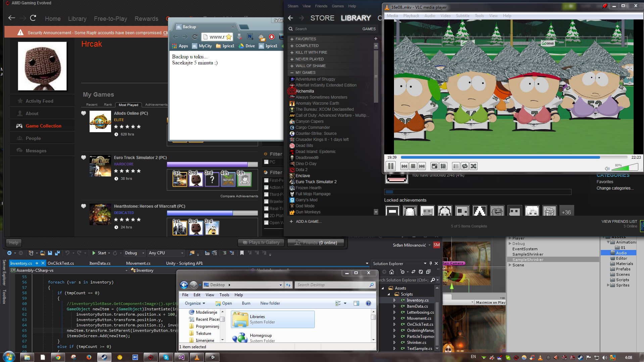Toggle a bookmark in Visual Studio toolbar
644x362 pixels.
tap(242, 253)
